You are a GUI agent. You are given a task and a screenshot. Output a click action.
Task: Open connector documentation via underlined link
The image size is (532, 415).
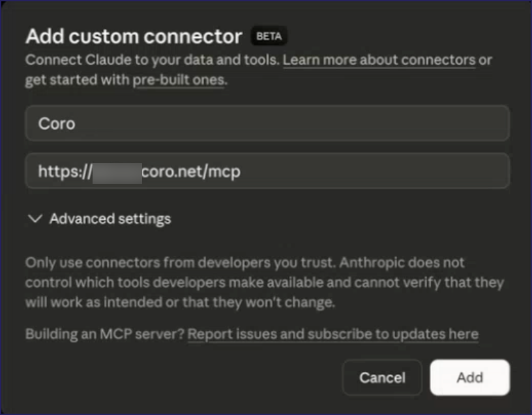379,59
